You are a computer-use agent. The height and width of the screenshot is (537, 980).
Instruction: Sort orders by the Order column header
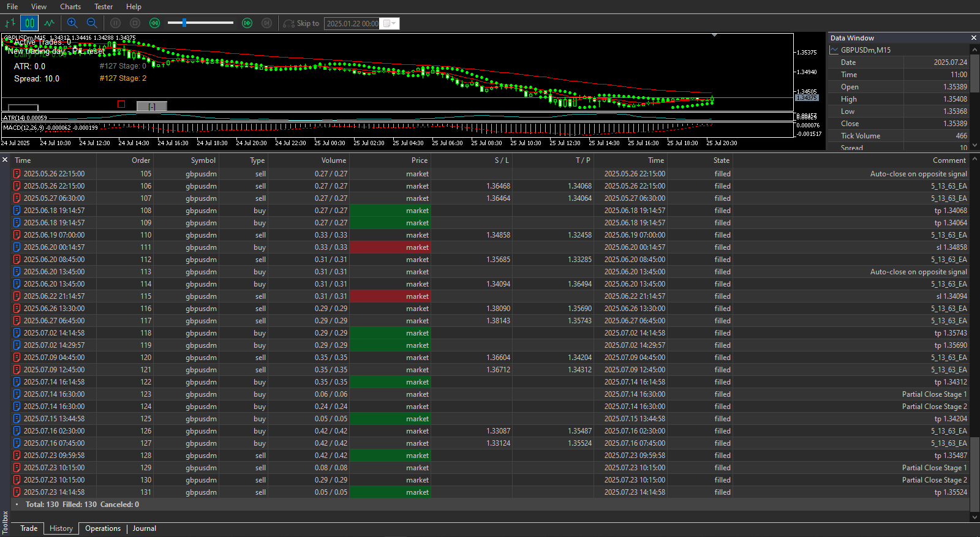point(125,160)
